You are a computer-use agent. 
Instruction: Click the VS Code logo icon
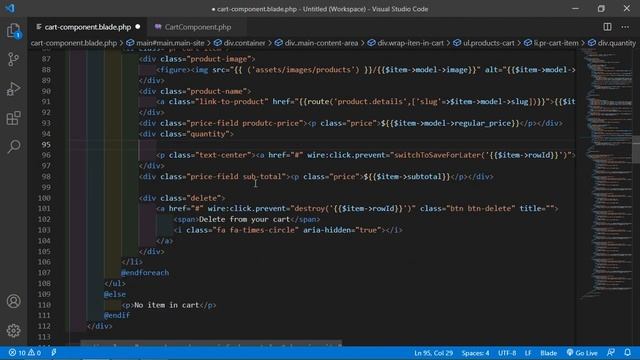(x=11, y=8)
